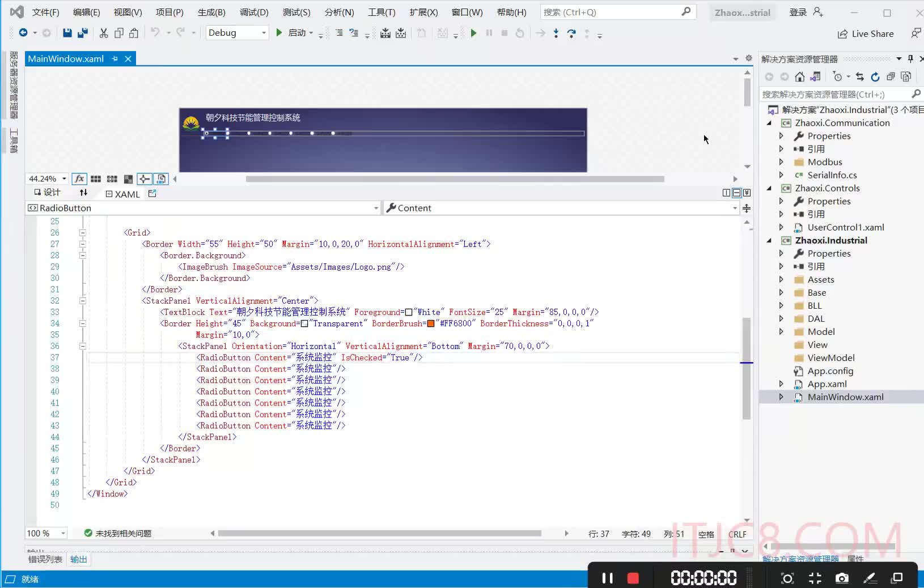Collapse the Zhaoxi.Industrial project node

coord(769,241)
